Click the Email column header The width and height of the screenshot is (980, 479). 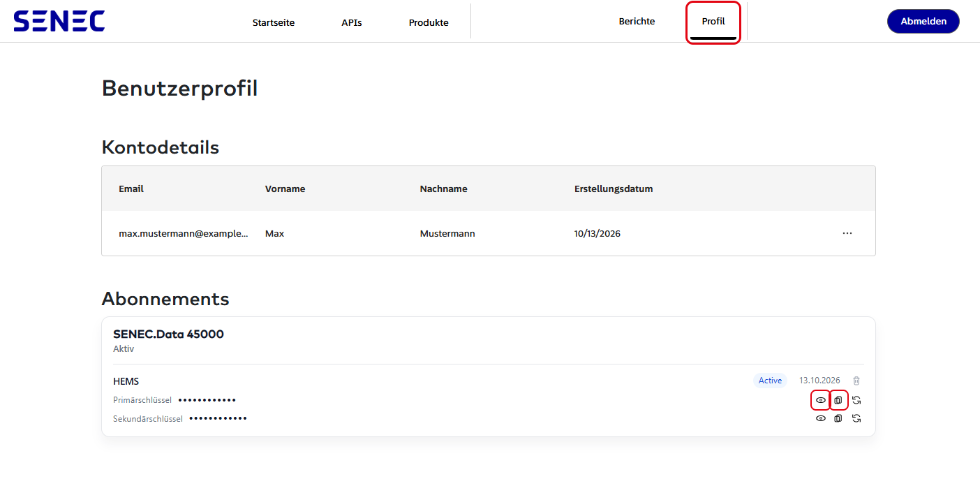click(x=131, y=189)
